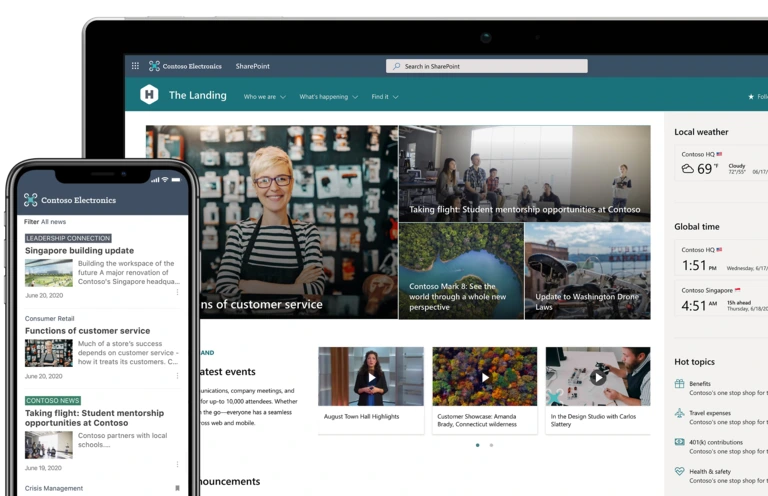Select the first carousel page dot
This screenshot has width=768, height=496.
coord(477,445)
